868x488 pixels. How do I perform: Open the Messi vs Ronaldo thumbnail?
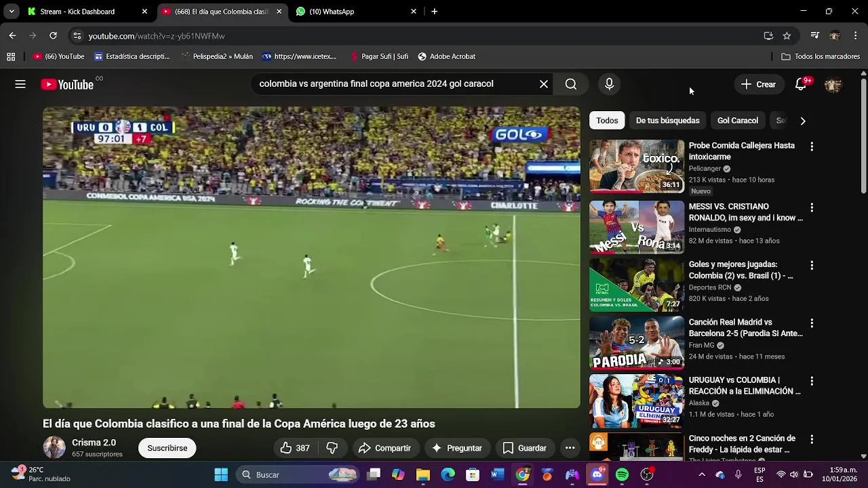click(x=637, y=227)
